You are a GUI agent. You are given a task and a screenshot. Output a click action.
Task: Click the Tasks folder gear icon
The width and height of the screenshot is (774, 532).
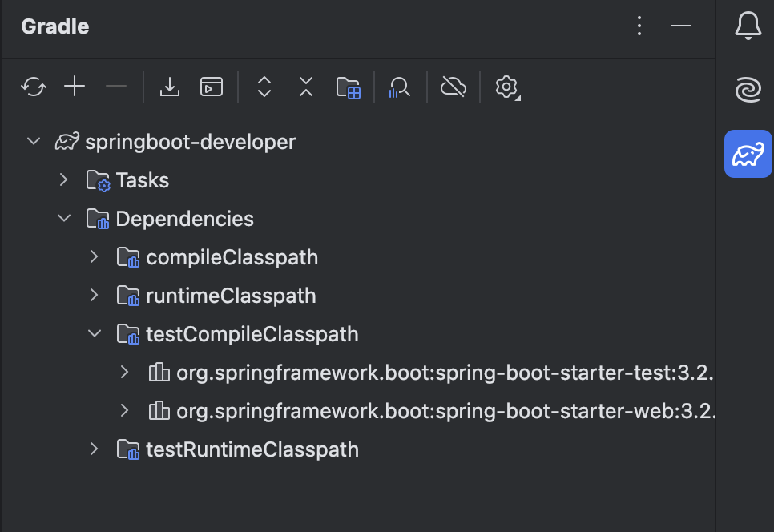click(x=99, y=180)
